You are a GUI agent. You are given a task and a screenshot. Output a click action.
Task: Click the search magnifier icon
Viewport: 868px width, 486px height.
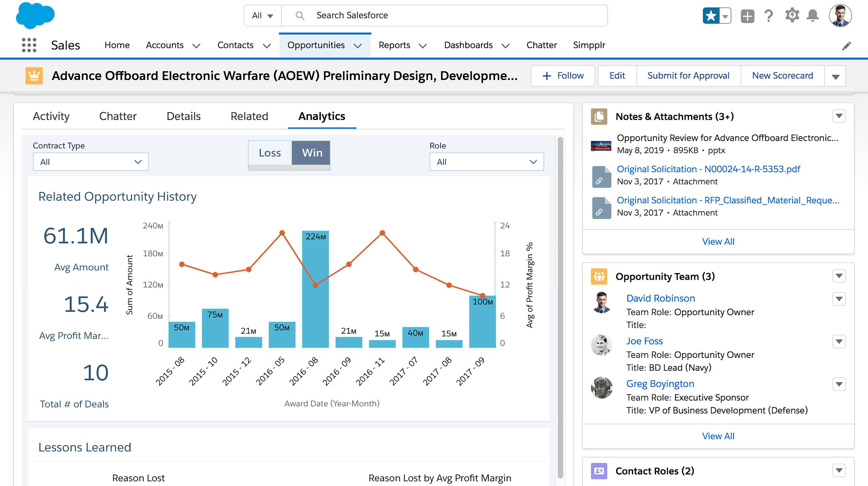(x=300, y=16)
